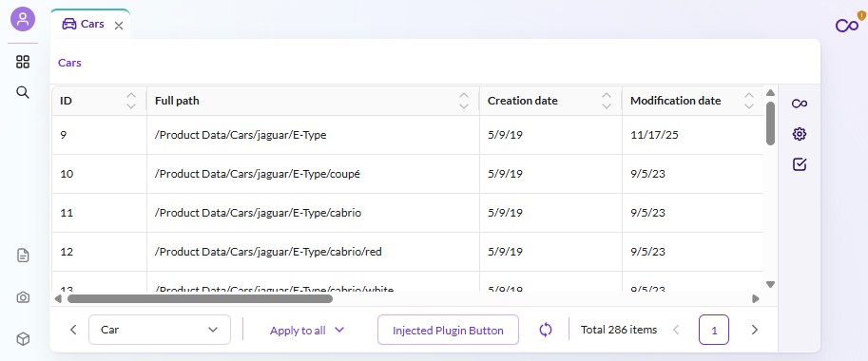Open the dashboard grid icon

click(x=23, y=62)
